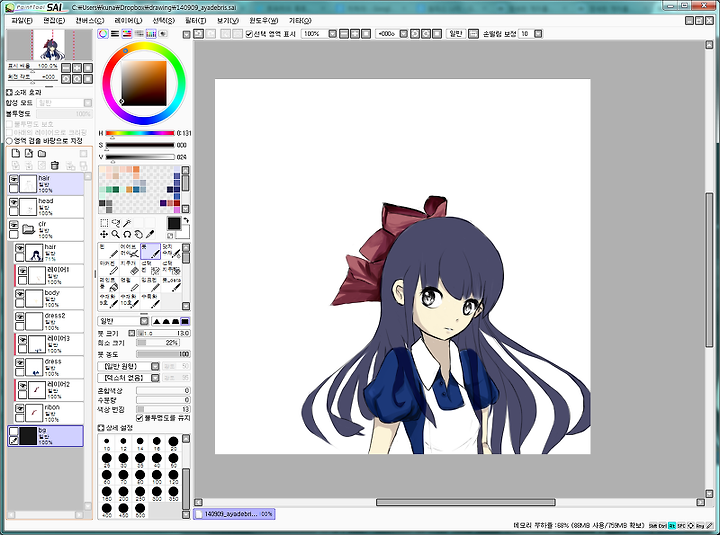Toggle the keep opacity checkbox
This screenshot has width=720, height=535.
[x=140, y=418]
